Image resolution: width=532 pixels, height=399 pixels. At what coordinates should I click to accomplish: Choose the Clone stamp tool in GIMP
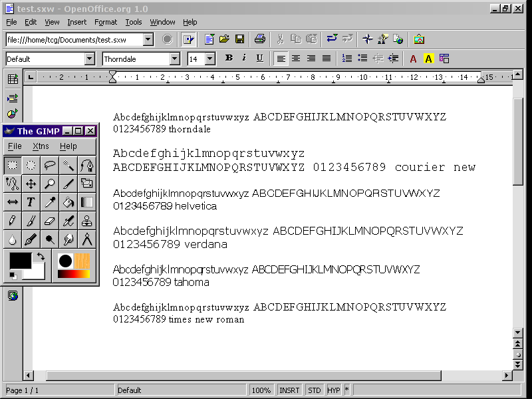pos(87,221)
